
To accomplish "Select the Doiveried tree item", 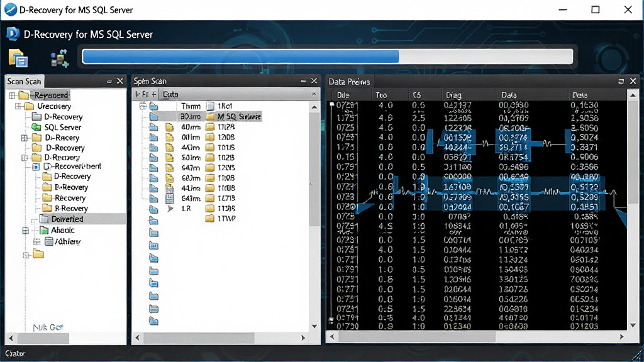I will click(x=67, y=219).
